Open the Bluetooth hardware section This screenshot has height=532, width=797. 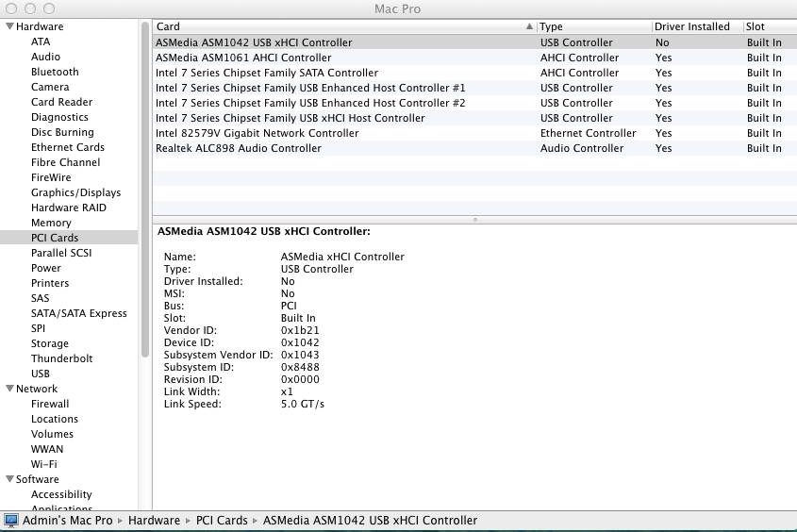[x=55, y=72]
